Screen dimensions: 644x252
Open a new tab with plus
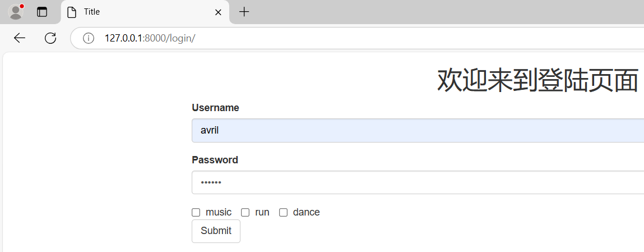[244, 12]
